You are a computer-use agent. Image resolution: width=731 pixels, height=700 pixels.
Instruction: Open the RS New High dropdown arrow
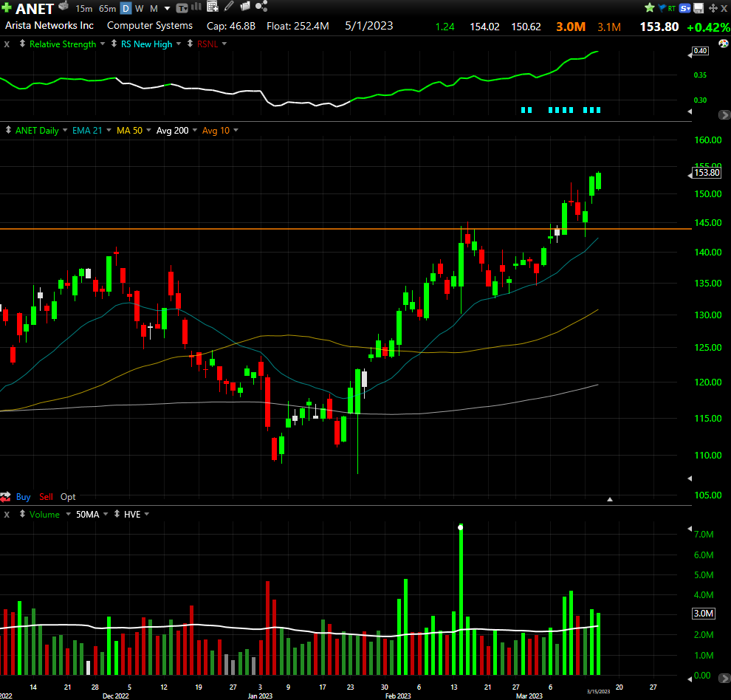(x=179, y=44)
